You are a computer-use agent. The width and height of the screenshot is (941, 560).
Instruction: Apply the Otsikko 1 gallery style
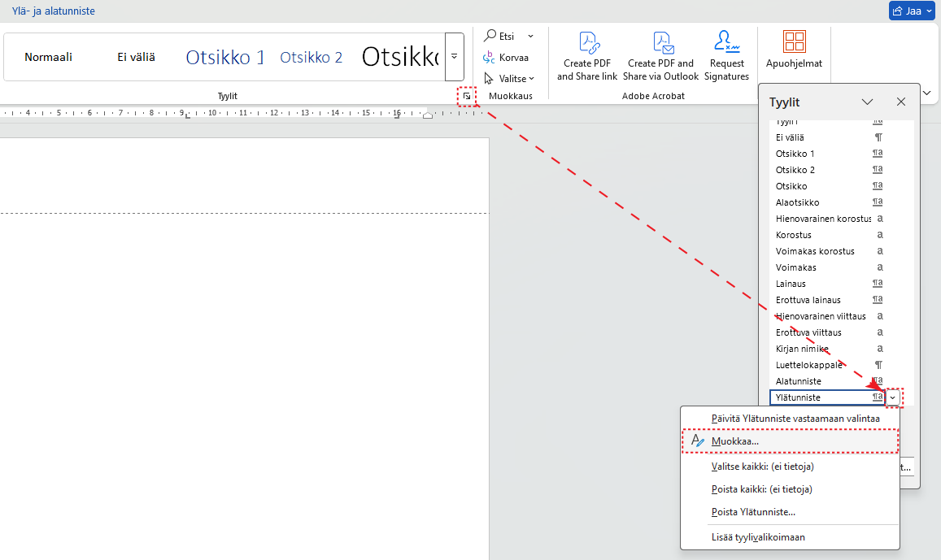point(225,57)
